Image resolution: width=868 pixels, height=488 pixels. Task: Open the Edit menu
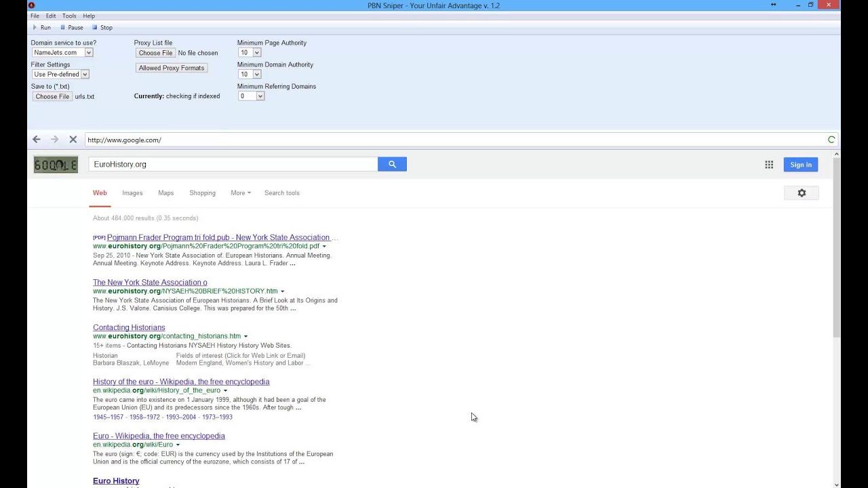pyautogui.click(x=51, y=16)
